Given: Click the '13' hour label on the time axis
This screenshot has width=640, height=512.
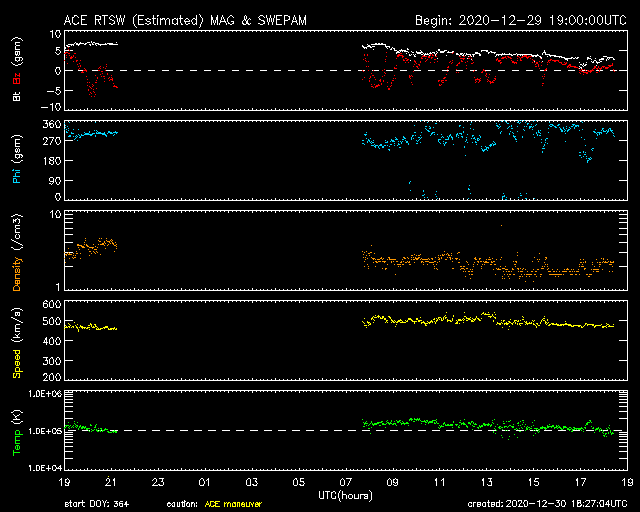Looking at the screenshot, I should [487, 482].
